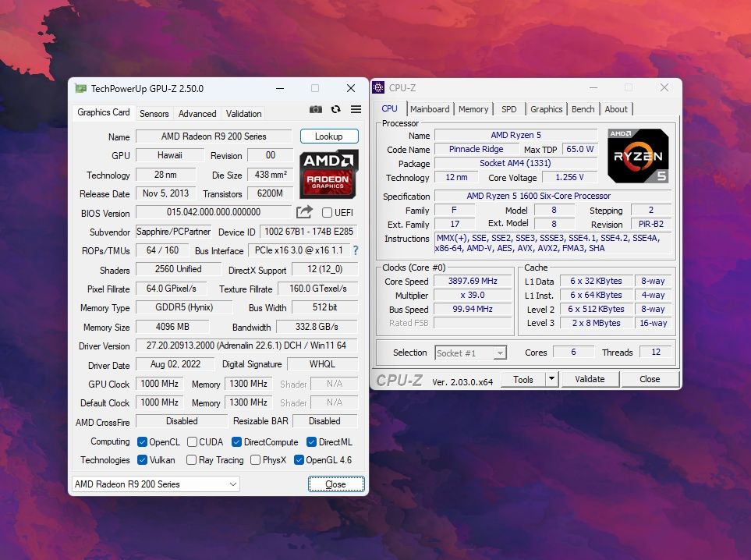Viewport: 751px width, 560px height.
Task: Click the CPU-Z Close button
Action: pyautogui.click(x=650, y=379)
